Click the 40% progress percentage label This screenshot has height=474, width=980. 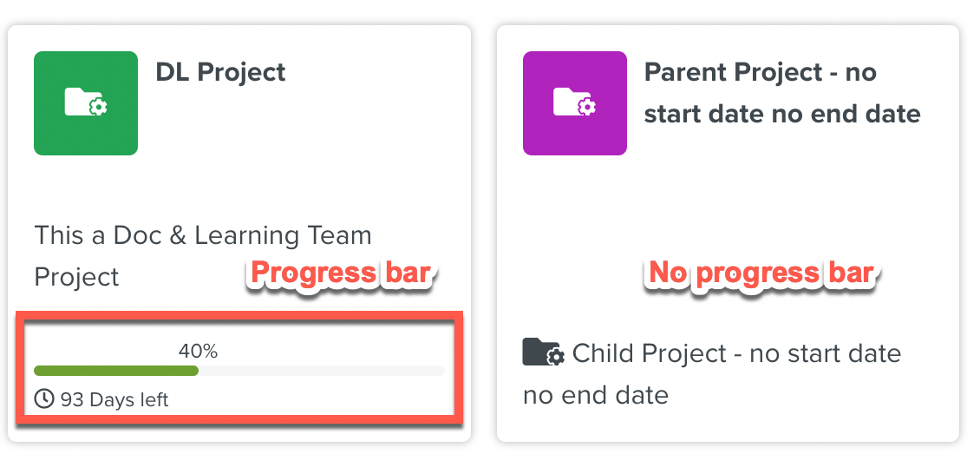(198, 352)
